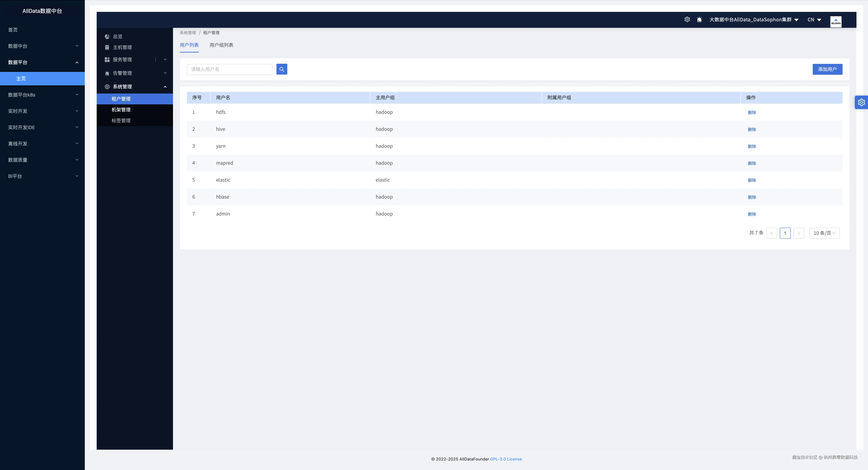868x470 pixels.
Task: Click the Add User button
Action: coord(827,69)
